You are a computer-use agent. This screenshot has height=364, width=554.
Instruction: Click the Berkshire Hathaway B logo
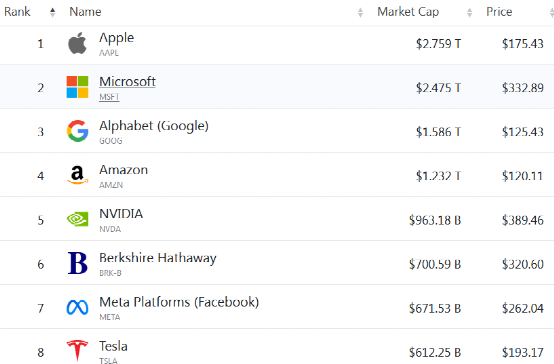tap(77, 263)
